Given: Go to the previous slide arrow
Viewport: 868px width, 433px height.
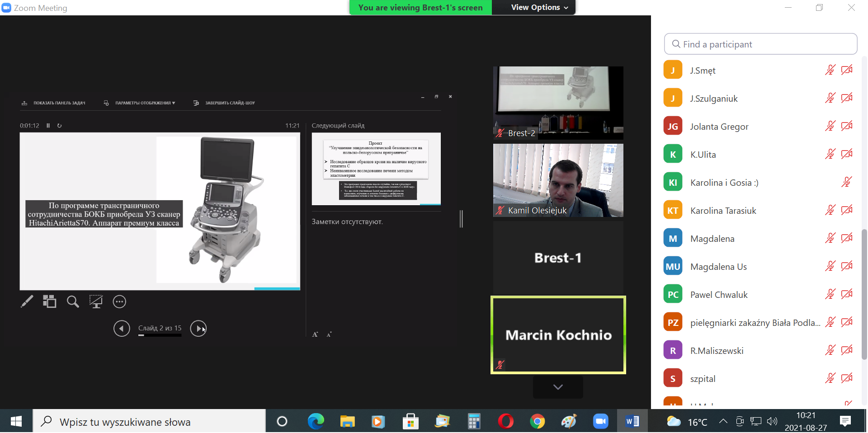Looking at the screenshot, I should click(122, 329).
